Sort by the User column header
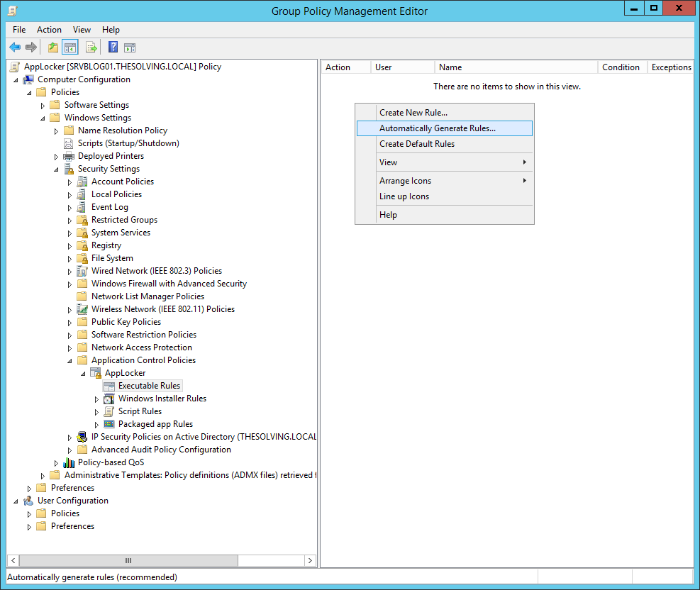Viewport: 700px width, 590px height. 403,67
